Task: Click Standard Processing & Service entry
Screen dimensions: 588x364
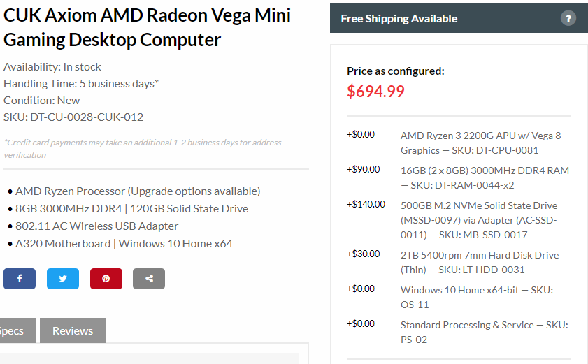Action: coord(484,332)
